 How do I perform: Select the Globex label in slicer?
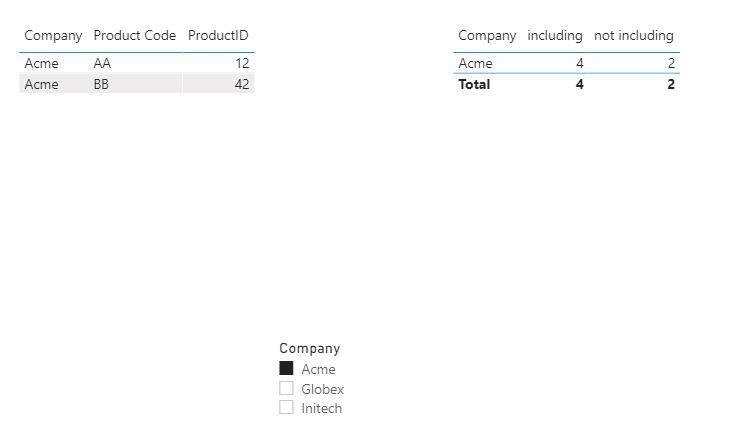click(323, 389)
